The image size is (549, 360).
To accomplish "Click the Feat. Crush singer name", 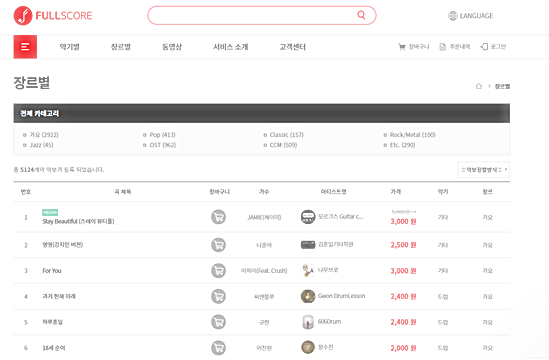I will (264, 271).
